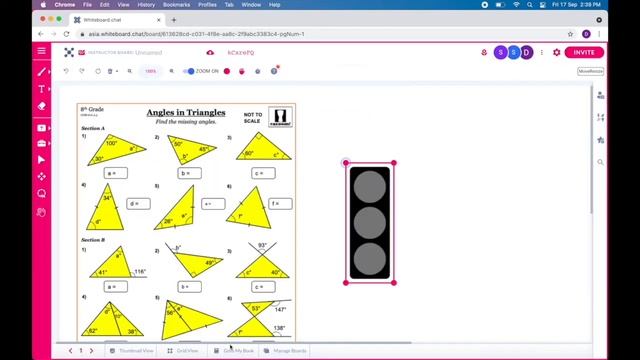
Task: Click the board code text
Action: point(241,53)
